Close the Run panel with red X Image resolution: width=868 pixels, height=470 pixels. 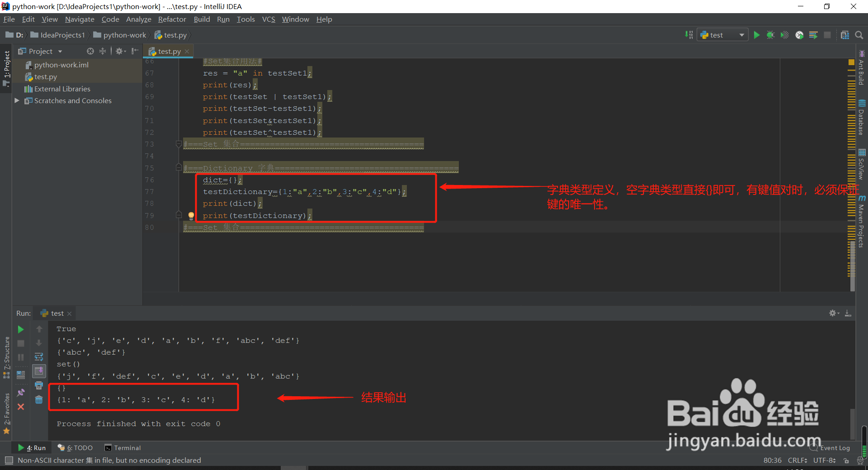coord(21,407)
